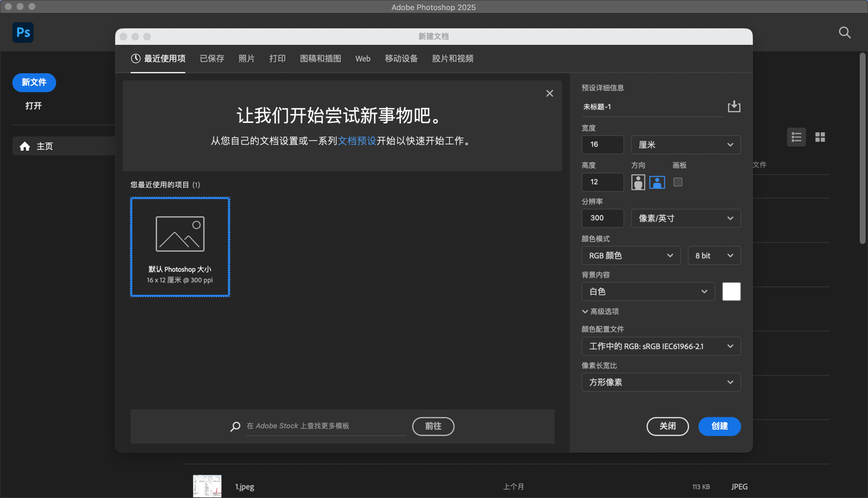Switch to the 胶片和视频 tab

[x=453, y=58]
